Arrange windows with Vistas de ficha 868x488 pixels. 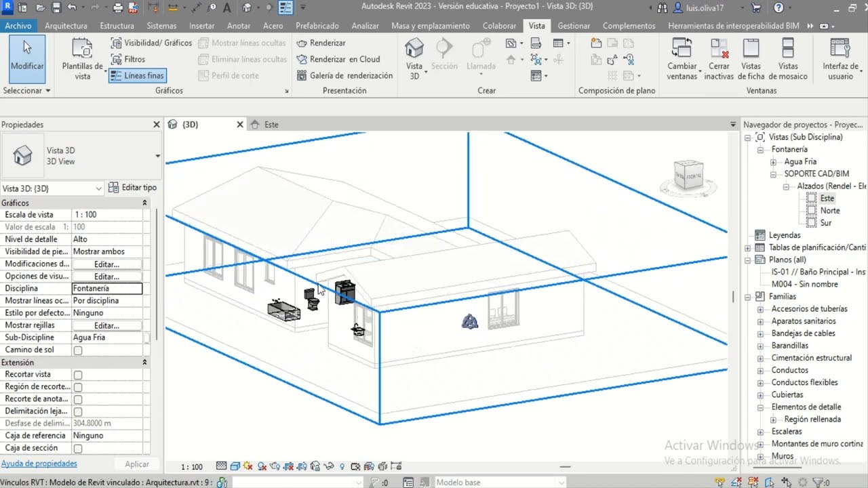[x=751, y=60]
